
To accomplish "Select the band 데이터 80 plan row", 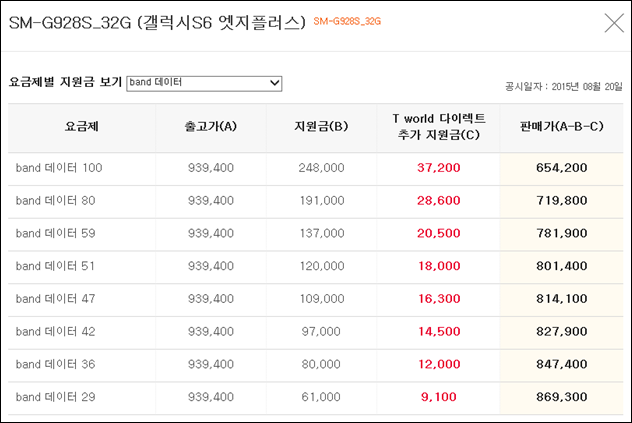I will click(316, 200).
